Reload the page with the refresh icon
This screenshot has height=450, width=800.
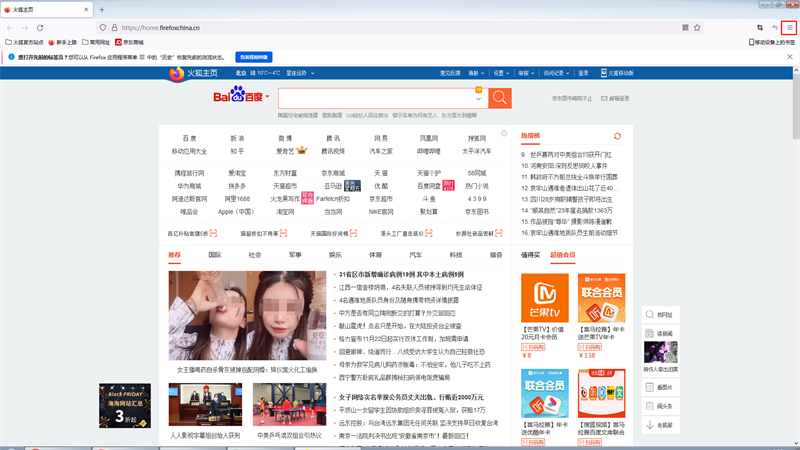(40, 28)
